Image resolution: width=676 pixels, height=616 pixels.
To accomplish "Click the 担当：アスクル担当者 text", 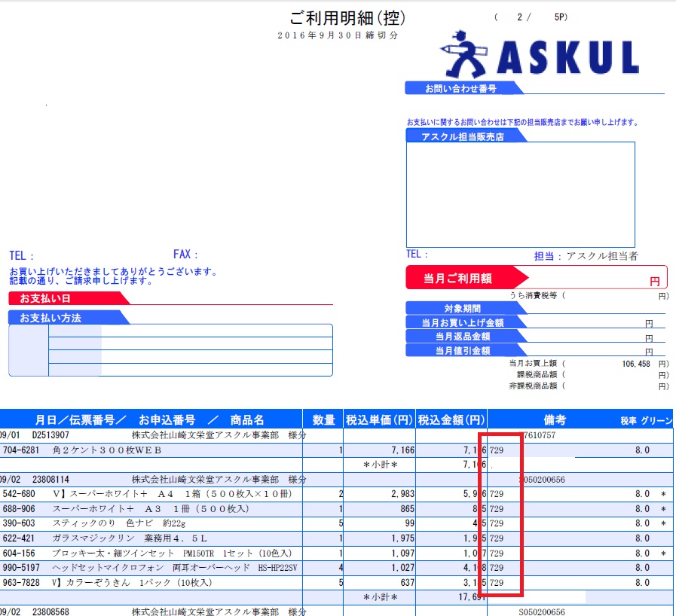I will point(586,256).
